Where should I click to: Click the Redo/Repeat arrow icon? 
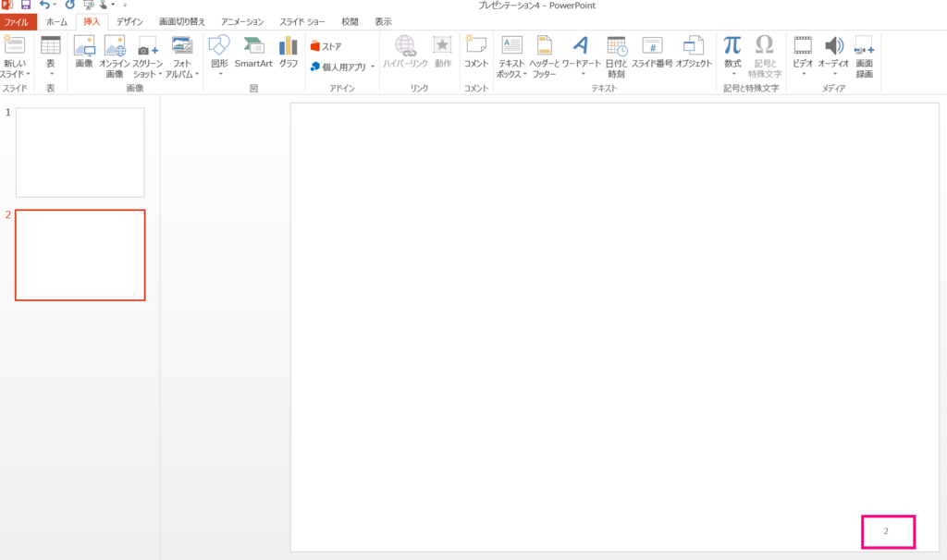[70, 5]
